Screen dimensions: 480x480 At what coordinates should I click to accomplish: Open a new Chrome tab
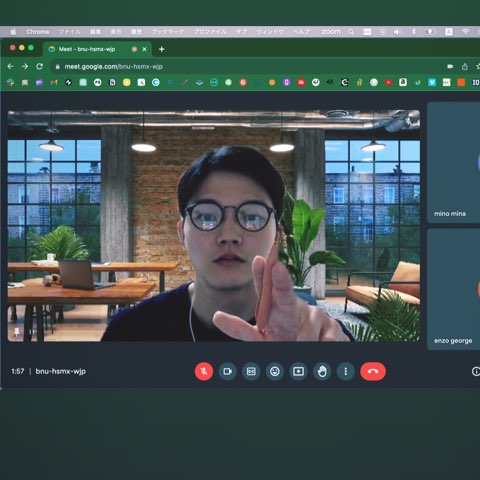click(162, 49)
